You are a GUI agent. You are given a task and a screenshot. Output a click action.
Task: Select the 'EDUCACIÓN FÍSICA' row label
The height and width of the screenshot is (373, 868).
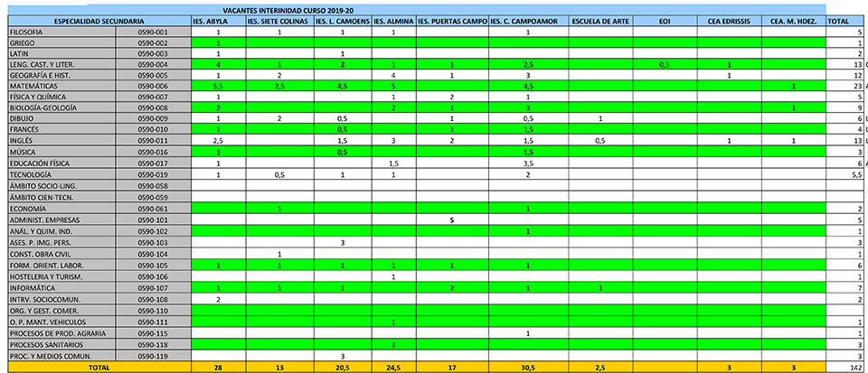click(62, 163)
